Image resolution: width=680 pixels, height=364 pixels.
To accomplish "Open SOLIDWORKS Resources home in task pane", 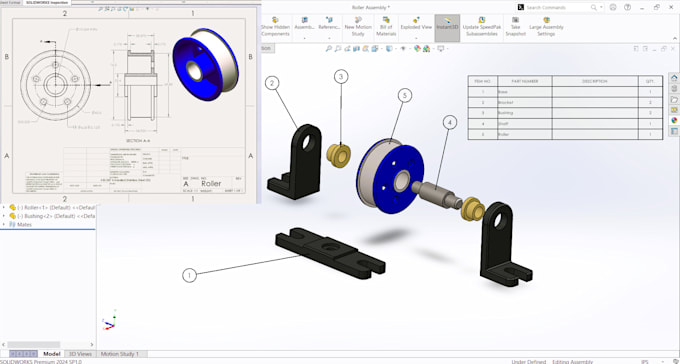I will [674, 78].
